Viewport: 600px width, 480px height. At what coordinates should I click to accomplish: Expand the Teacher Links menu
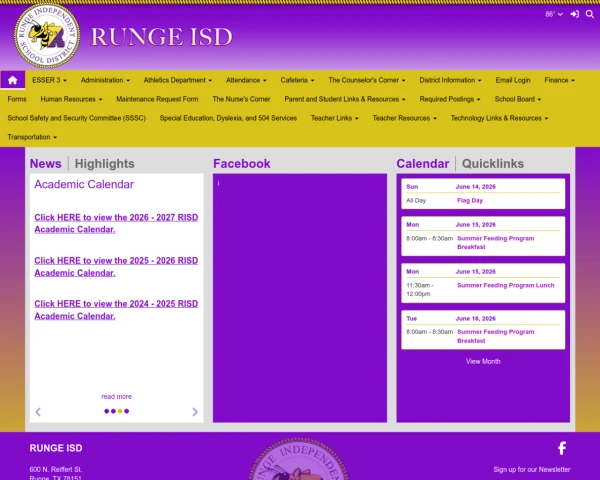pos(334,118)
